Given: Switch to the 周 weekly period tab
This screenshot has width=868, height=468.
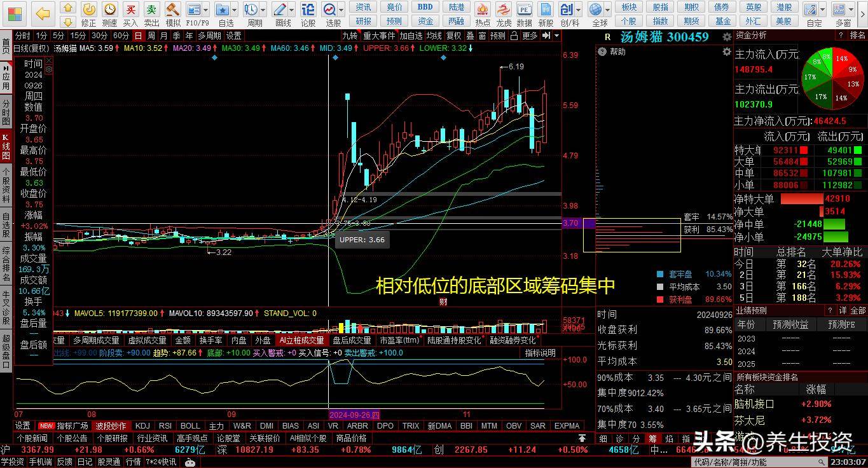Looking at the screenshot, I should coord(152,36).
